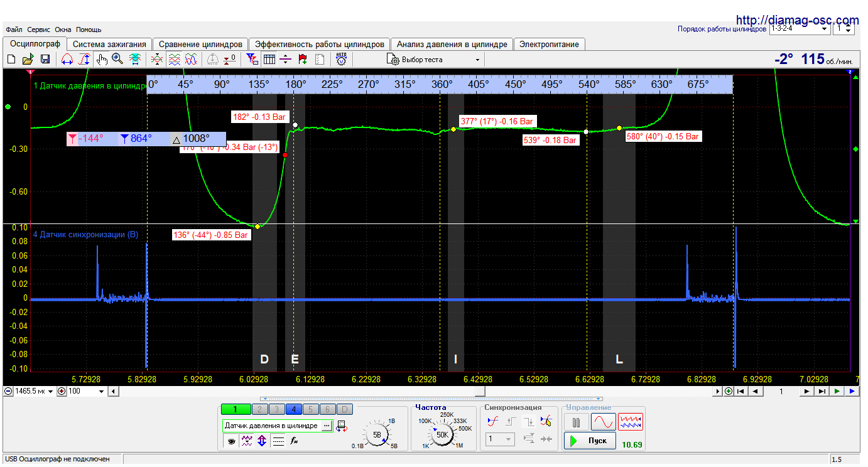
Task: Toggle channel 2 button
Action: point(259,409)
